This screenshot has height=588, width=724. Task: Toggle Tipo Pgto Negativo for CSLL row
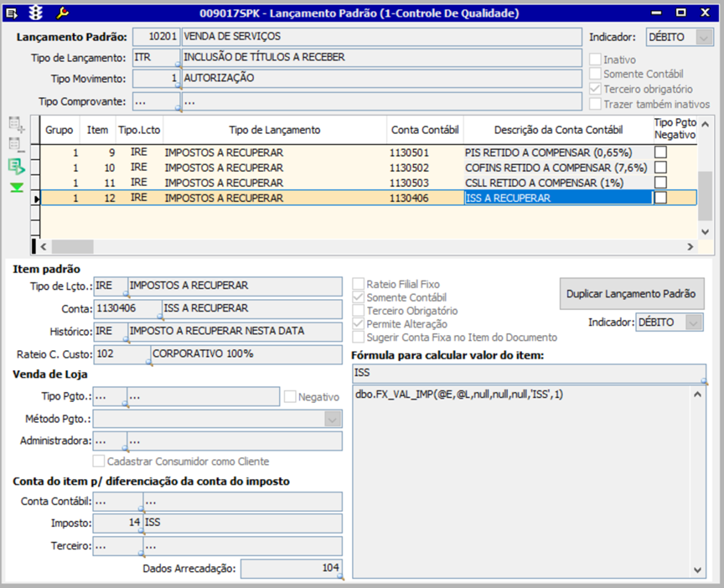[x=661, y=183]
